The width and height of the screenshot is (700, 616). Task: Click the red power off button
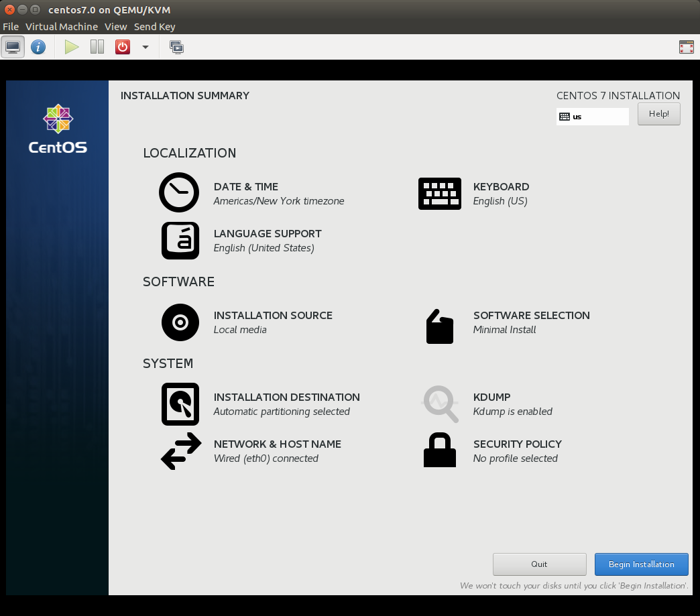pyautogui.click(x=122, y=47)
